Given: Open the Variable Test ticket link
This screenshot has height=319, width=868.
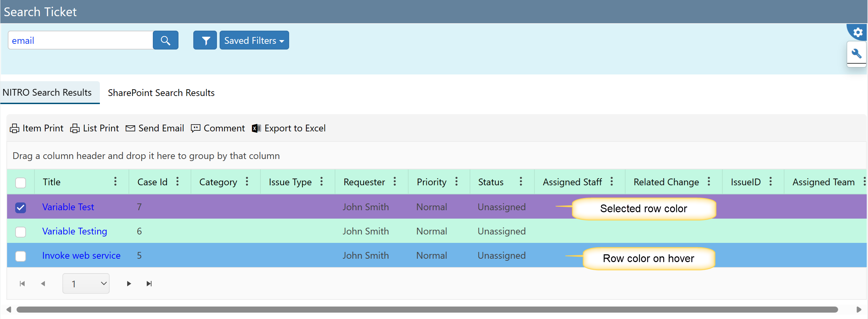Looking at the screenshot, I should (x=68, y=207).
